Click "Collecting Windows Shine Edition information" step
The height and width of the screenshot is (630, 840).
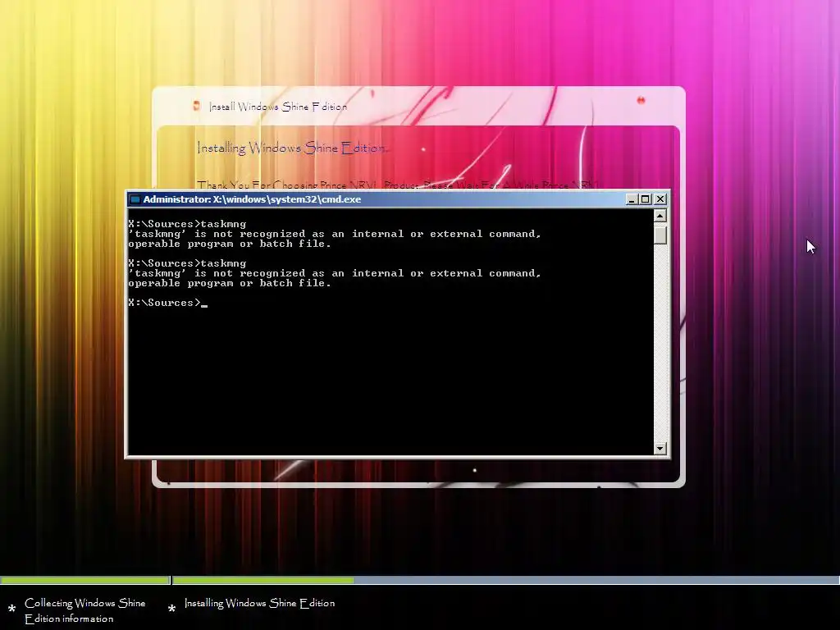click(84, 610)
